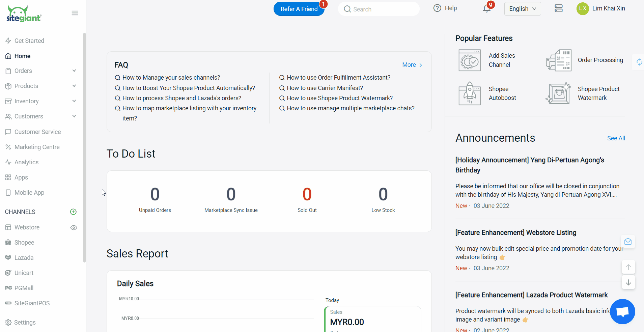Open the English language dropdown

[523, 9]
